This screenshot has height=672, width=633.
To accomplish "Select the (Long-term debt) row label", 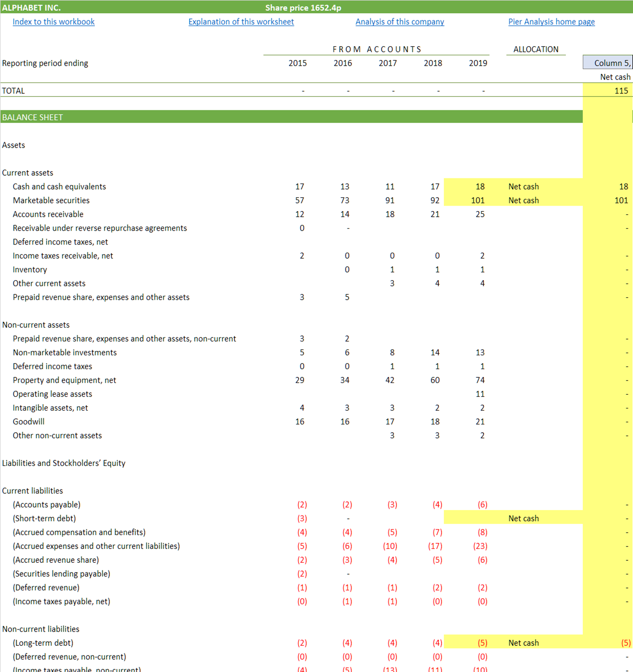I will [43, 643].
